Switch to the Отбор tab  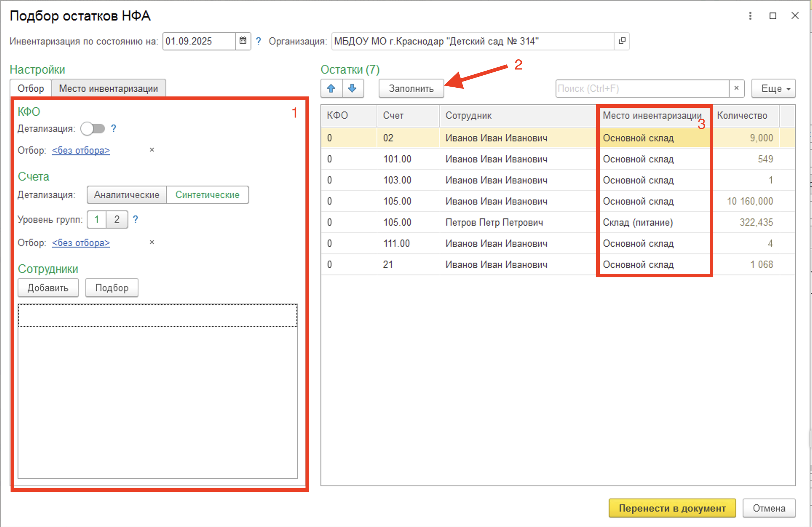point(31,88)
